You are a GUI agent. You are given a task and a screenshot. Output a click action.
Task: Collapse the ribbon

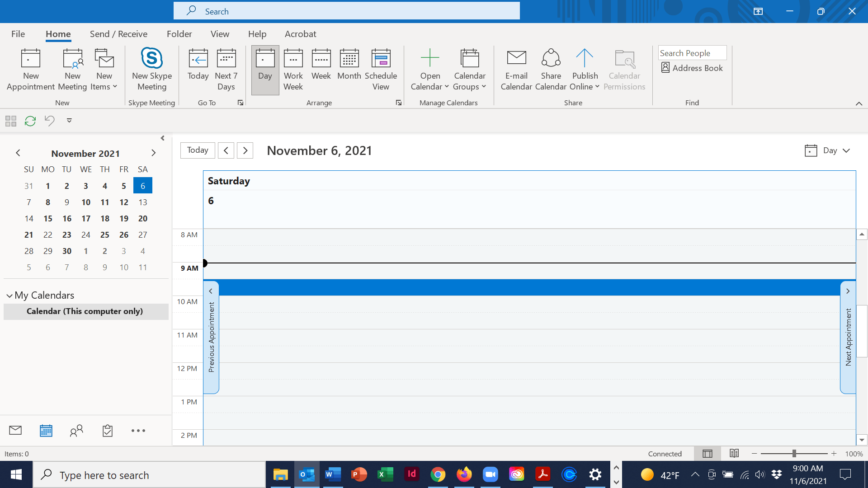pos(859,103)
